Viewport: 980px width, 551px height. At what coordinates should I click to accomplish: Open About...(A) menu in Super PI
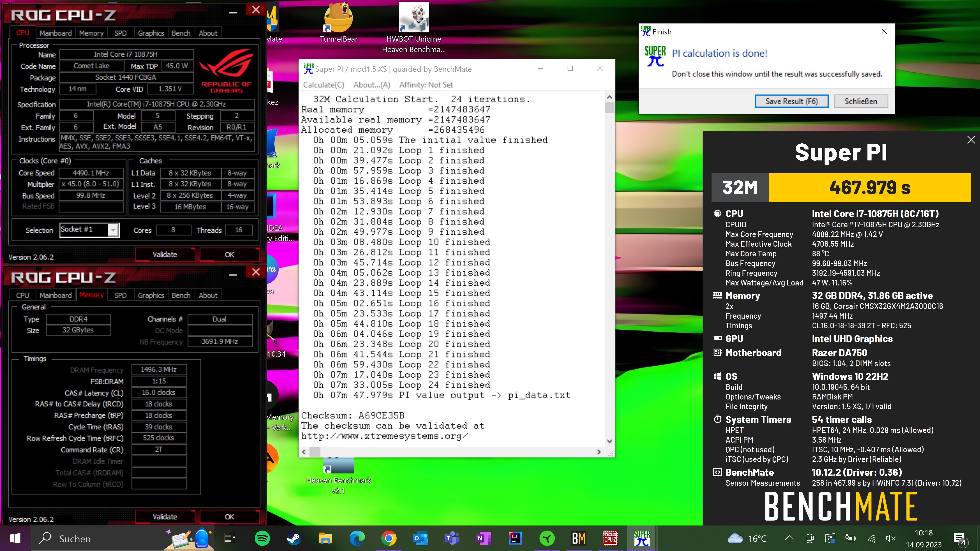pyautogui.click(x=372, y=85)
